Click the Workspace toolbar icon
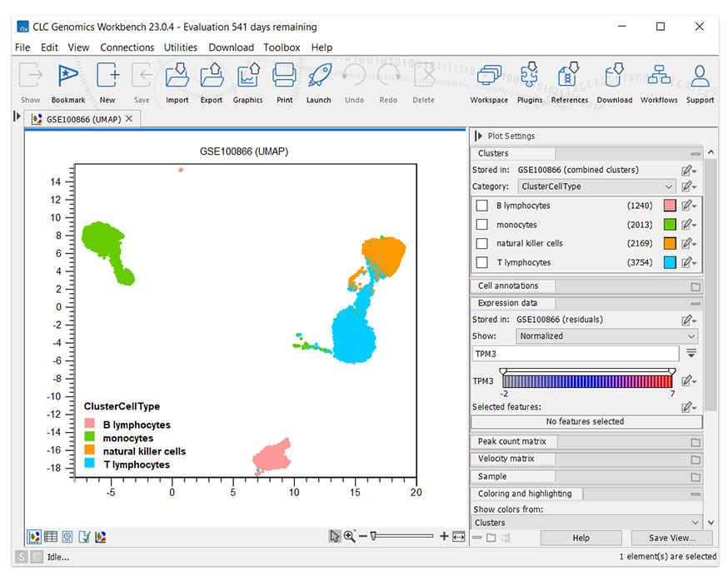This screenshot has width=728, height=576. [489, 82]
